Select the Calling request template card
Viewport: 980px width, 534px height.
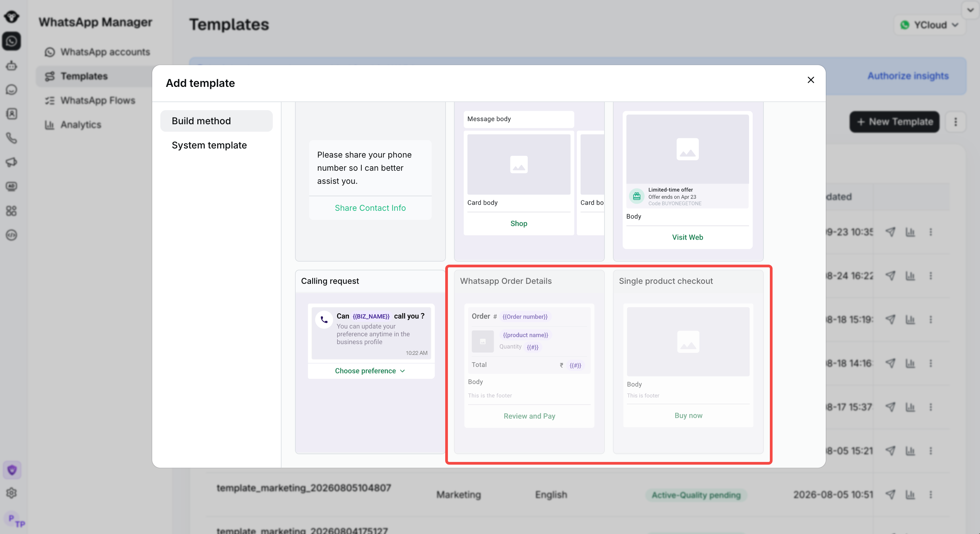coord(370,362)
